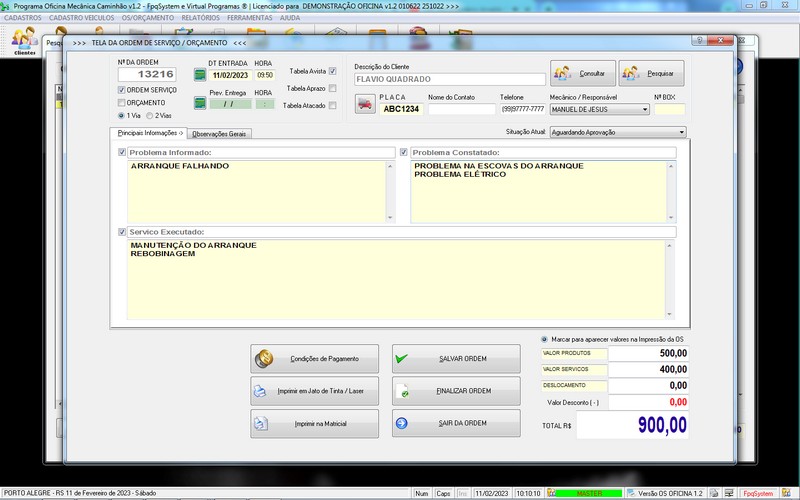Click icon beside Versão OS OFICINA label

click(631, 493)
